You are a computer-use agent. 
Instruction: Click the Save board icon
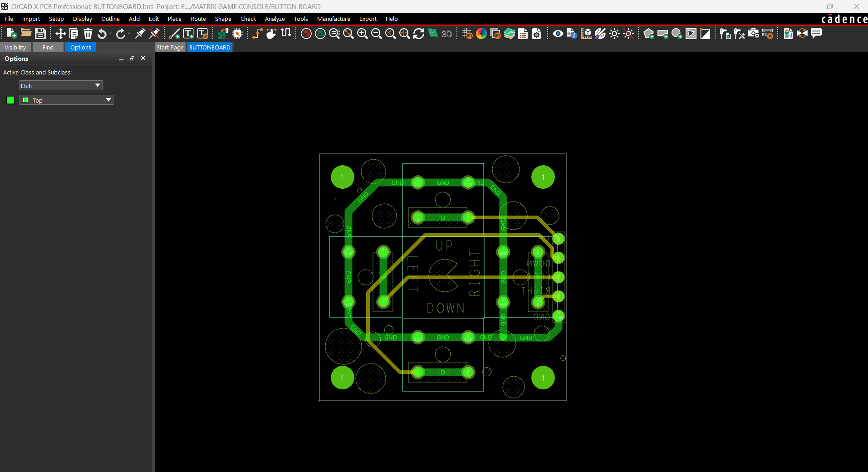[x=40, y=33]
